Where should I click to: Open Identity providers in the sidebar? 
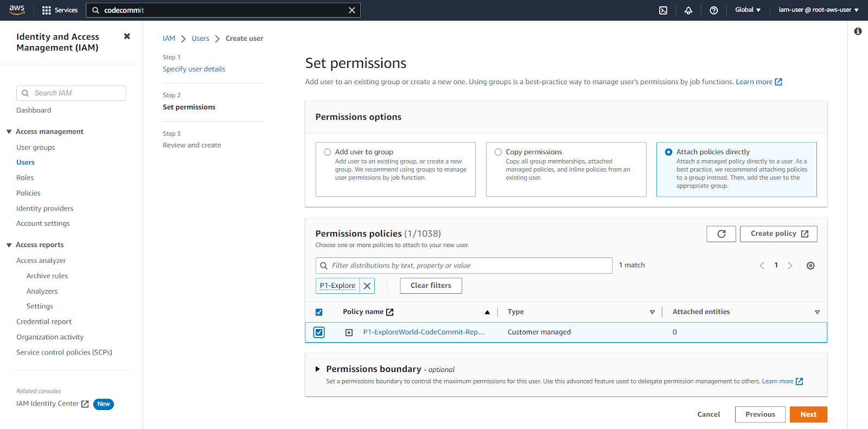[44, 209]
